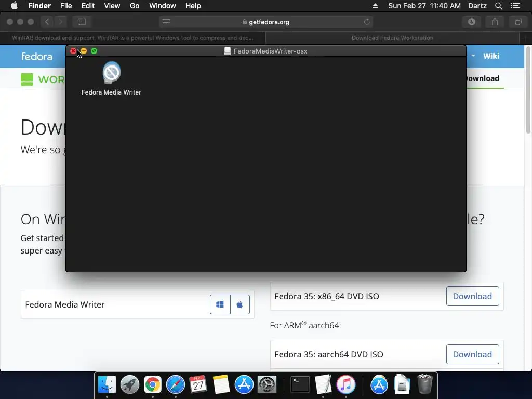The height and width of the screenshot is (399, 532).
Task: Switch to the WinRAR download tab
Action: coord(132,38)
